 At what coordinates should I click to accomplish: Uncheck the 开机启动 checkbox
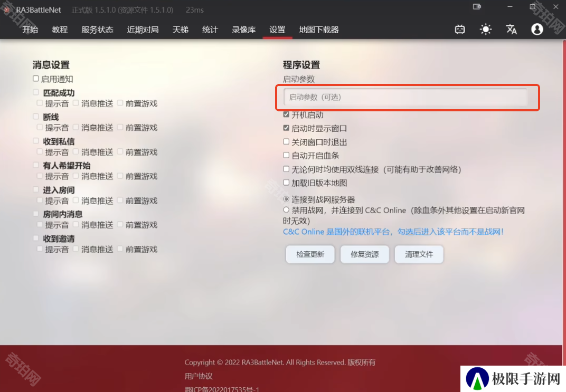[x=286, y=114]
